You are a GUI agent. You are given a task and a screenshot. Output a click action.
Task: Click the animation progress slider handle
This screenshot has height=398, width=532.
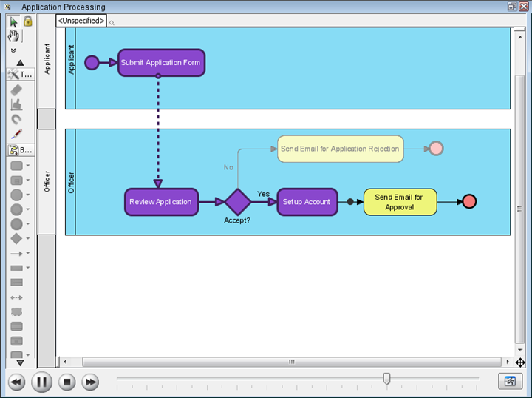386,378
